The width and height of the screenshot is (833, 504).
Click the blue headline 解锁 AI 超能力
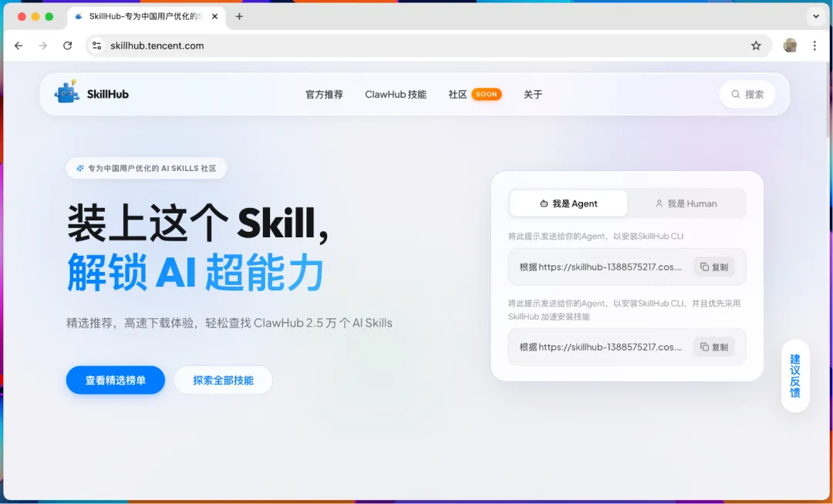click(x=195, y=272)
